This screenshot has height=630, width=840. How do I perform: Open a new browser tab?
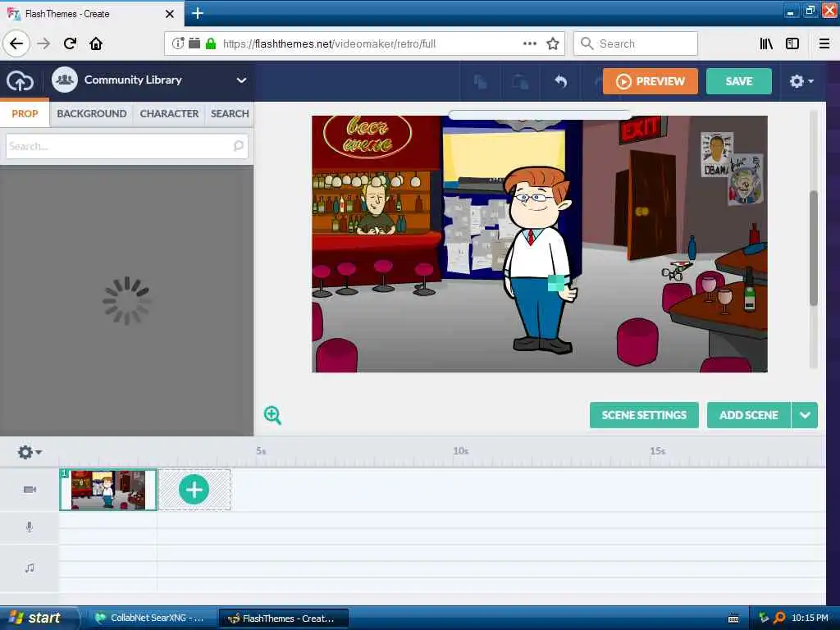198,13
